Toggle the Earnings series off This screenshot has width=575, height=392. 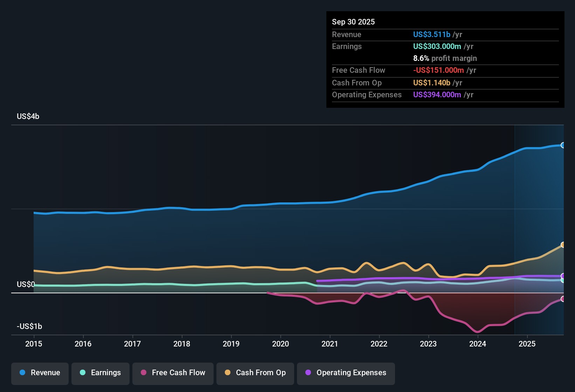click(x=100, y=373)
